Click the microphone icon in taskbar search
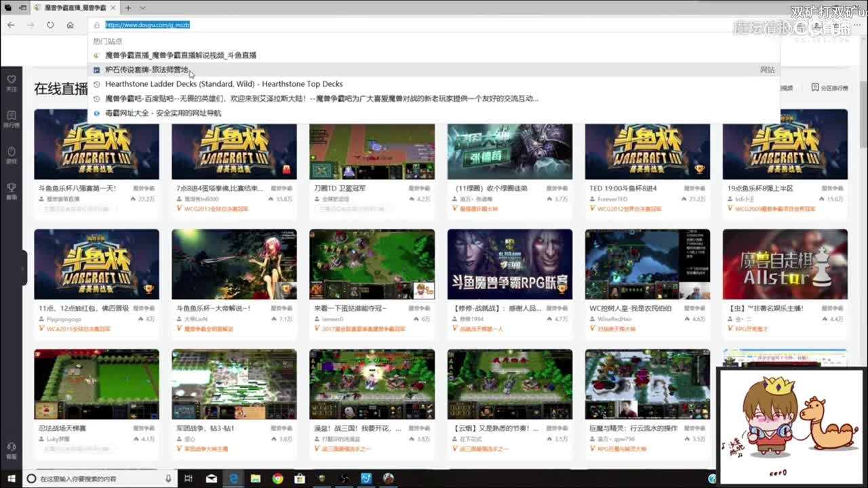 (169, 479)
